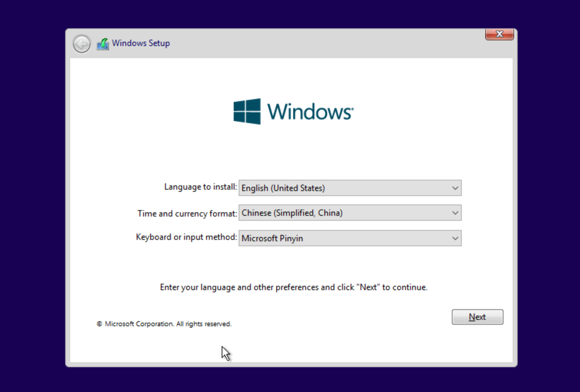
Task: Click the "Time and currency format" label
Action: coord(187,214)
